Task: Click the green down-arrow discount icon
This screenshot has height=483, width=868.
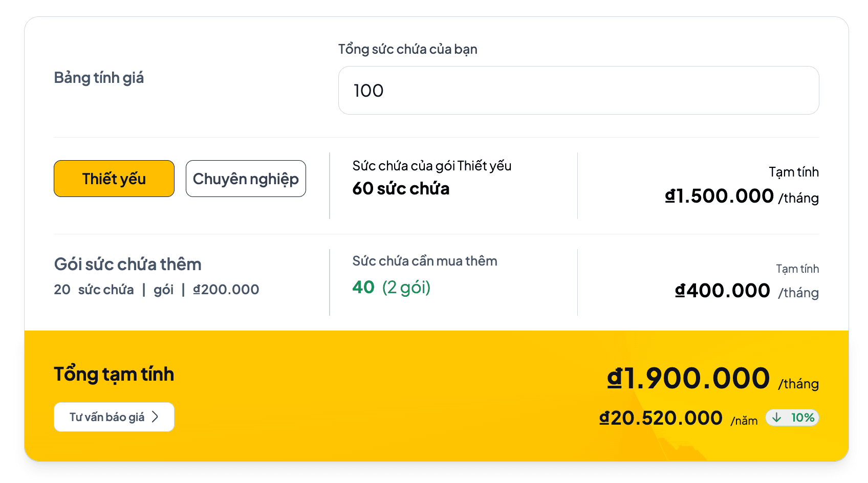Action: 777,418
